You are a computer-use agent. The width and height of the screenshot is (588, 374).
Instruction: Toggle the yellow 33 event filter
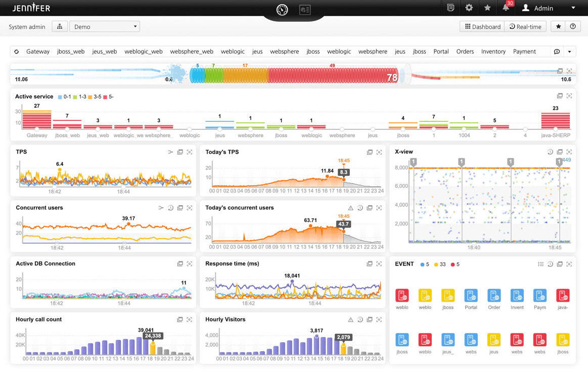click(x=439, y=264)
